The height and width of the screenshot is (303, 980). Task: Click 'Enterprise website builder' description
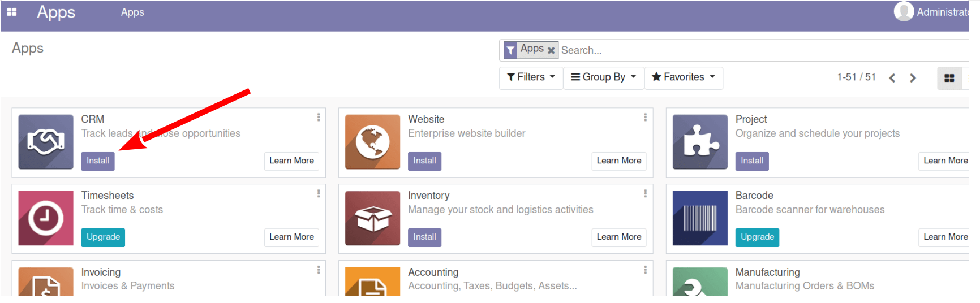467,133
